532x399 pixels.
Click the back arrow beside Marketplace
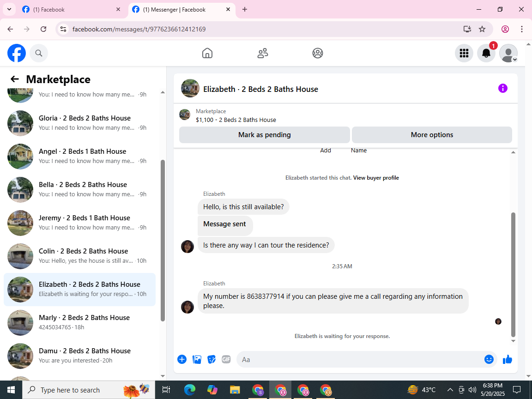15,79
